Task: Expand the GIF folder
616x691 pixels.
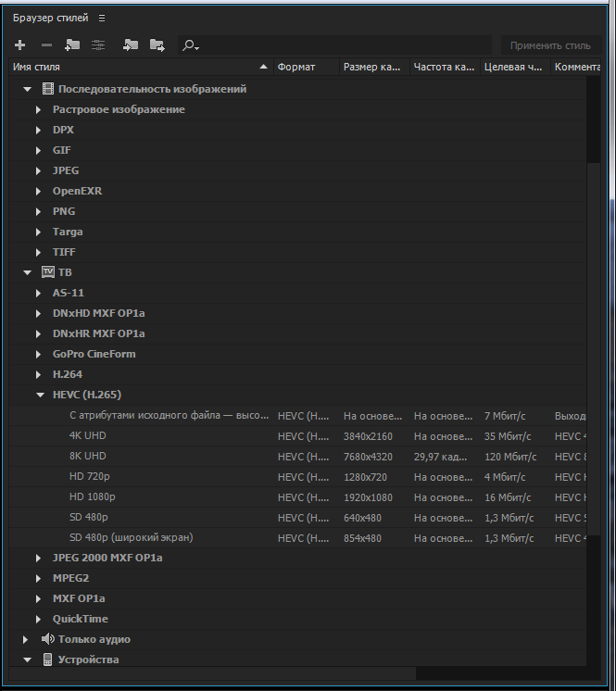Action: [38, 150]
